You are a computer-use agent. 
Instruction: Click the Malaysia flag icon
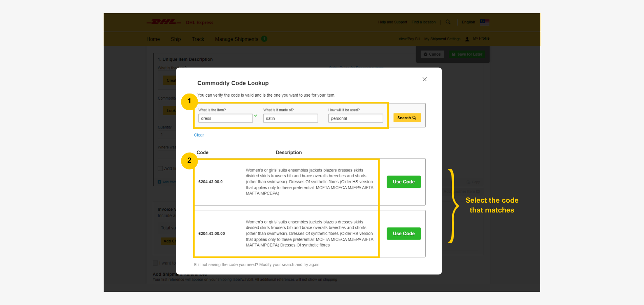(x=484, y=22)
